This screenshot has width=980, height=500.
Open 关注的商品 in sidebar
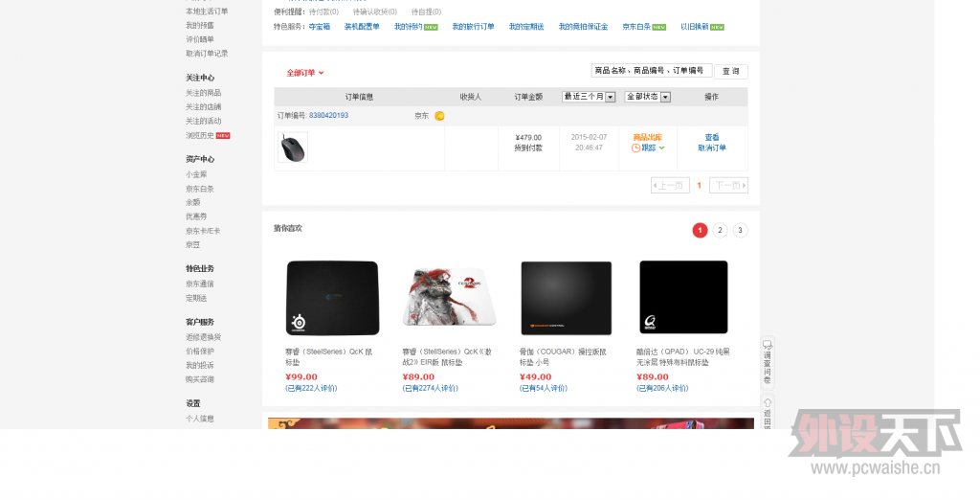pyautogui.click(x=203, y=93)
